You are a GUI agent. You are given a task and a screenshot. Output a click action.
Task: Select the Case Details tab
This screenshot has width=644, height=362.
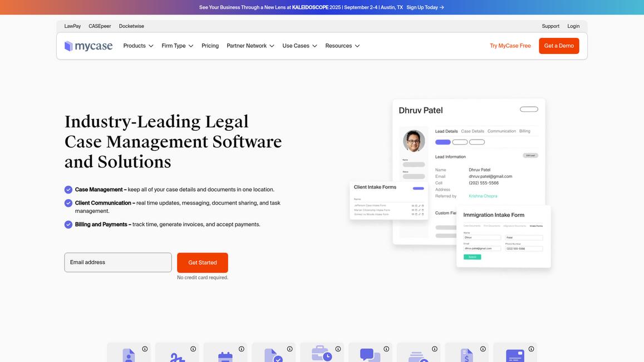[473, 131]
